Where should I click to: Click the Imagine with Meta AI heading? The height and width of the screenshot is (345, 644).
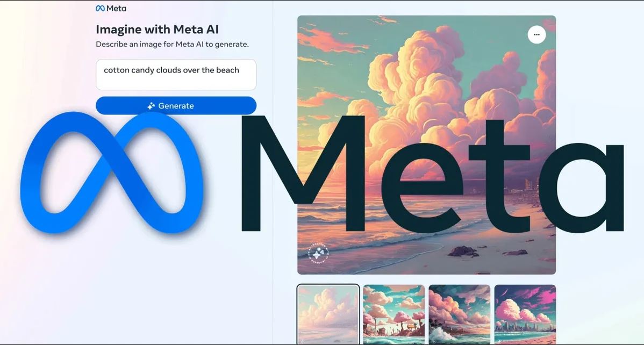(158, 30)
